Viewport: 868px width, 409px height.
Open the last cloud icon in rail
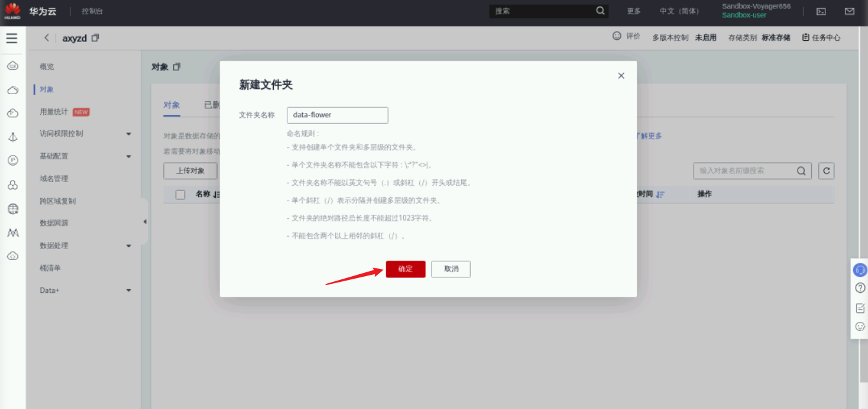coord(12,256)
